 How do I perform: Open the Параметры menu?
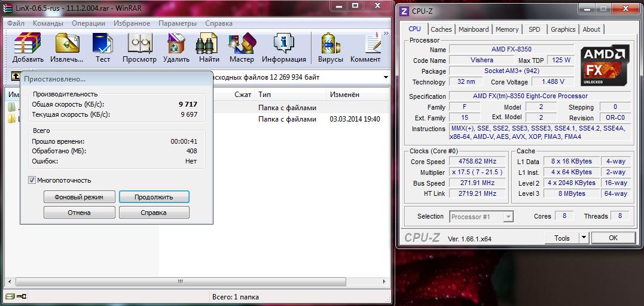coord(178,23)
